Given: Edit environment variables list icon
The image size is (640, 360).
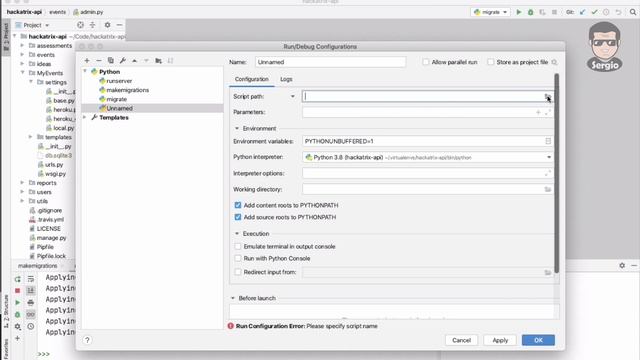Looking at the screenshot, I should coord(548,141).
